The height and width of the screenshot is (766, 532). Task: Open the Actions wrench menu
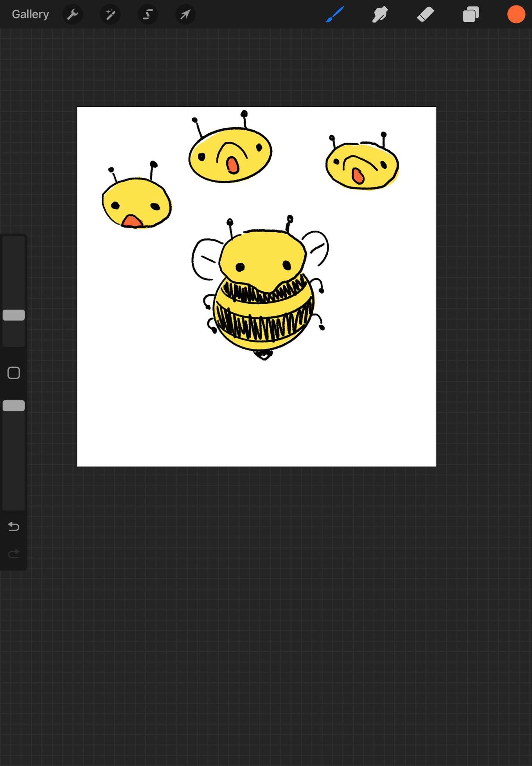73,14
